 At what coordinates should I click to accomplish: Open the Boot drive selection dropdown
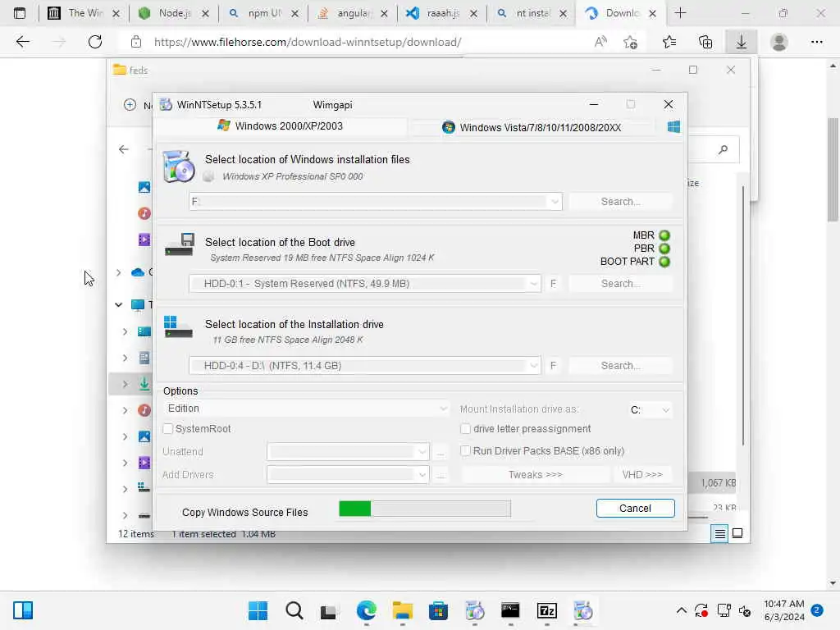(x=533, y=283)
